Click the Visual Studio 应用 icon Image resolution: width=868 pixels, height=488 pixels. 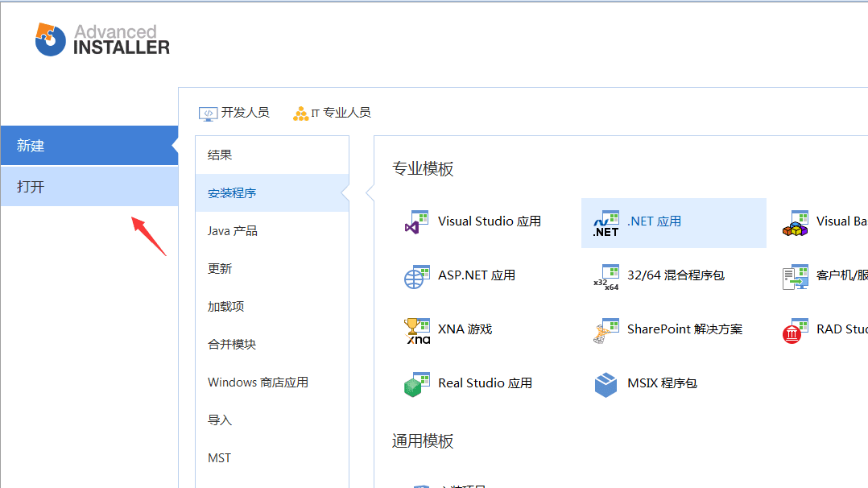417,223
